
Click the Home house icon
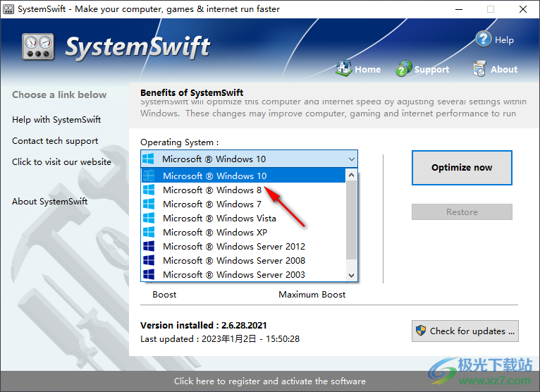click(x=343, y=68)
